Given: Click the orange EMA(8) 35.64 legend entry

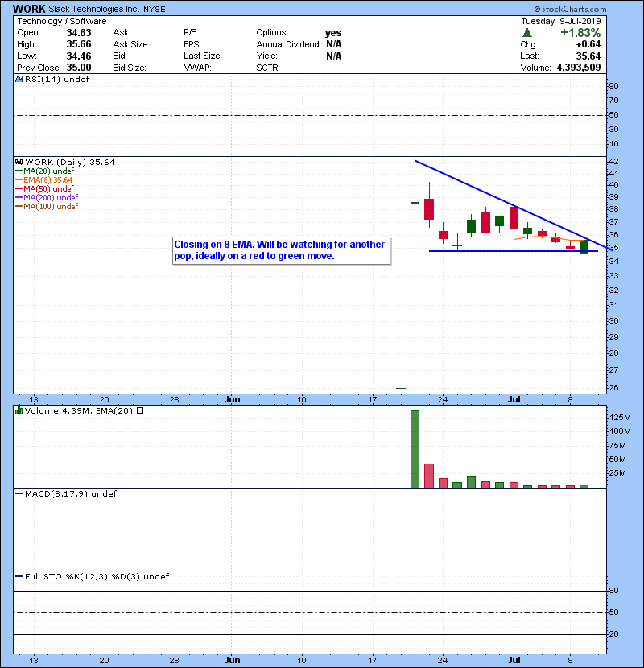Looking at the screenshot, I should click(x=47, y=179).
